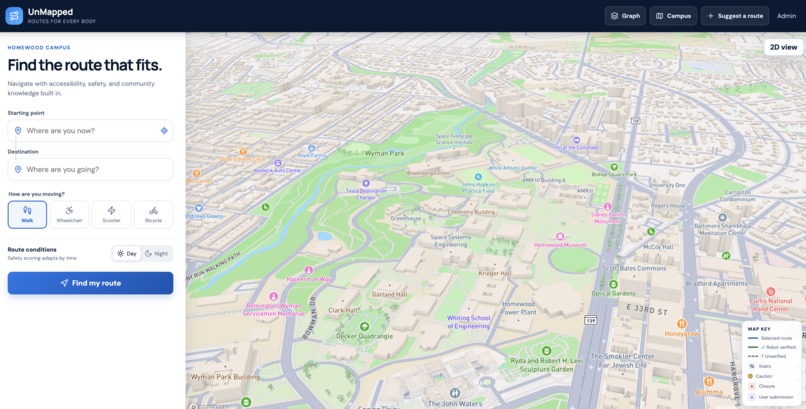The image size is (806, 409).
Task: Click the Remington Wyman Servicemen Memorial marker
Action: tap(273, 296)
